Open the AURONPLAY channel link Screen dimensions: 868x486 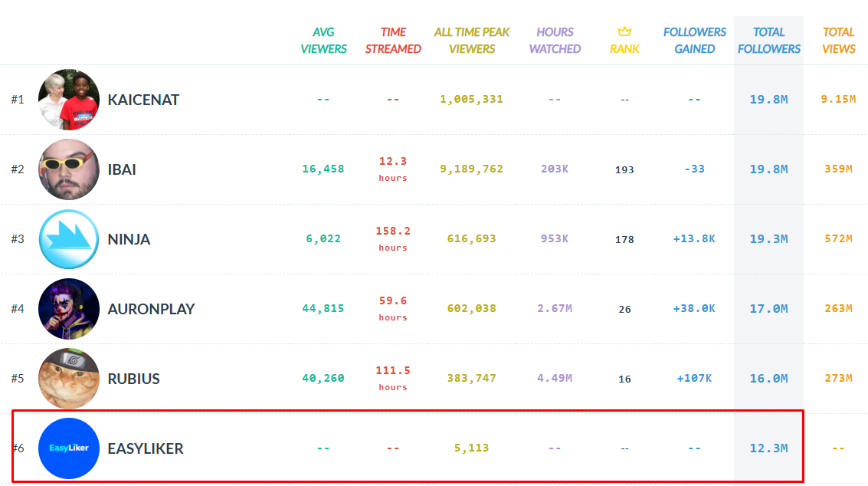tap(151, 309)
